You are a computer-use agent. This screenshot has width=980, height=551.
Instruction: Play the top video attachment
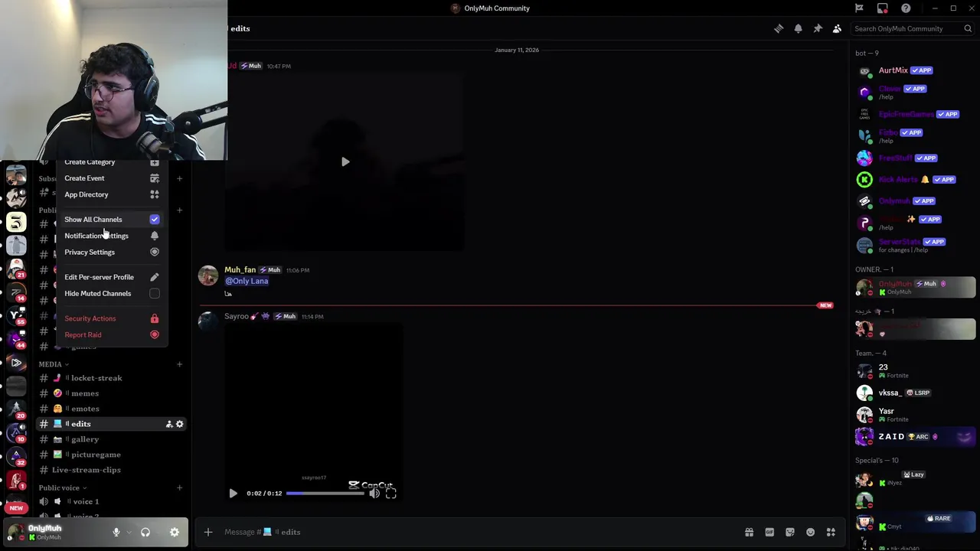(345, 161)
